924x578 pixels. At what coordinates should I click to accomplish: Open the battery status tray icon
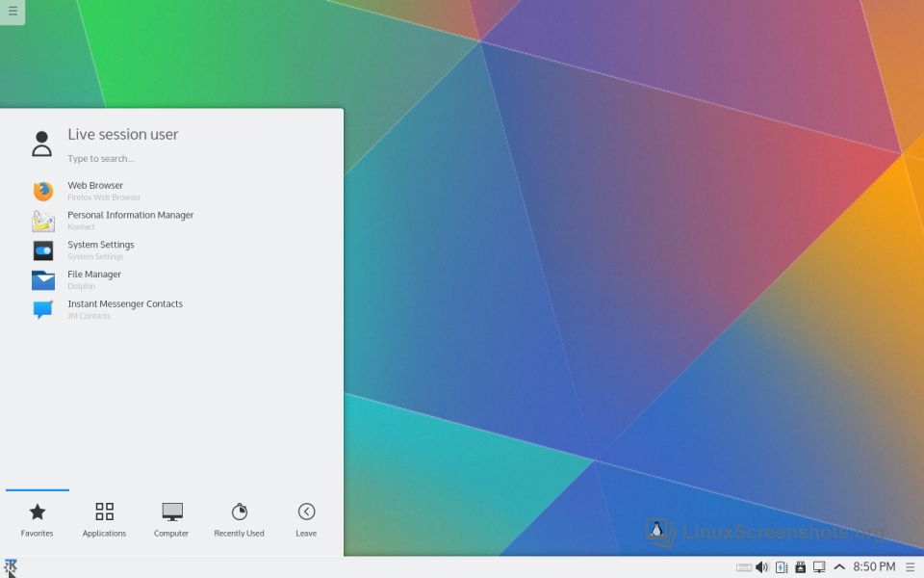coord(782,567)
